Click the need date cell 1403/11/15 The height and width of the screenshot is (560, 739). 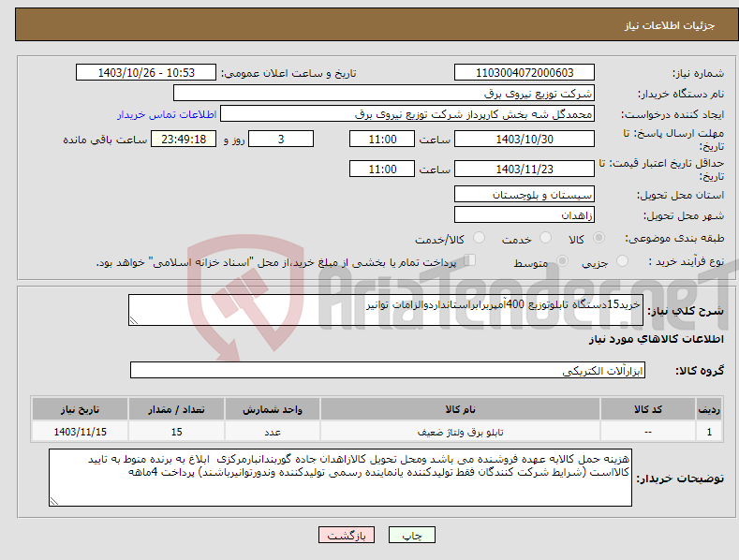click(81, 432)
